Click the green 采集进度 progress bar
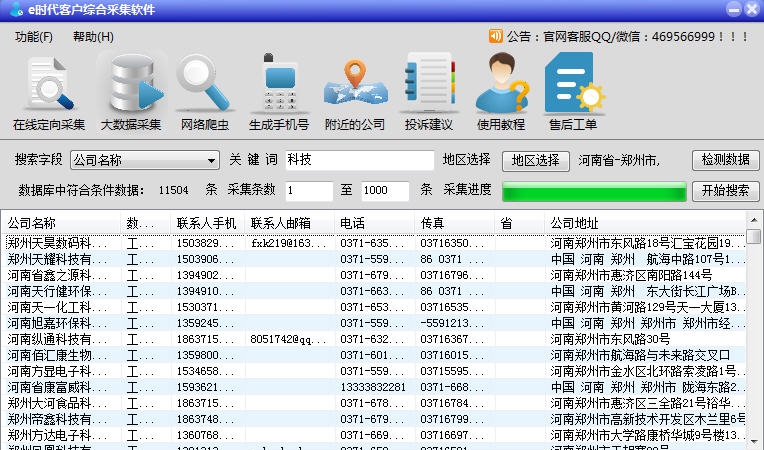764x450 pixels. click(594, 191)
